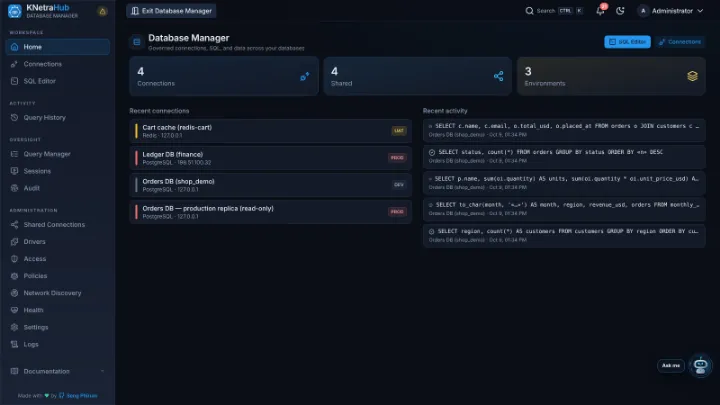Open the Song Phiren link
Screen dimensions: 720x405
tap(82, 395)
